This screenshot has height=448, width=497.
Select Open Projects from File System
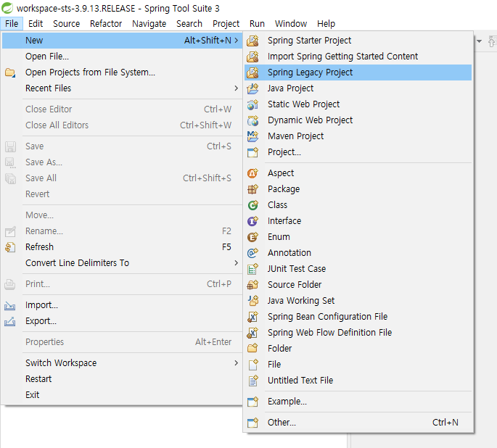(x=90, y=72)
